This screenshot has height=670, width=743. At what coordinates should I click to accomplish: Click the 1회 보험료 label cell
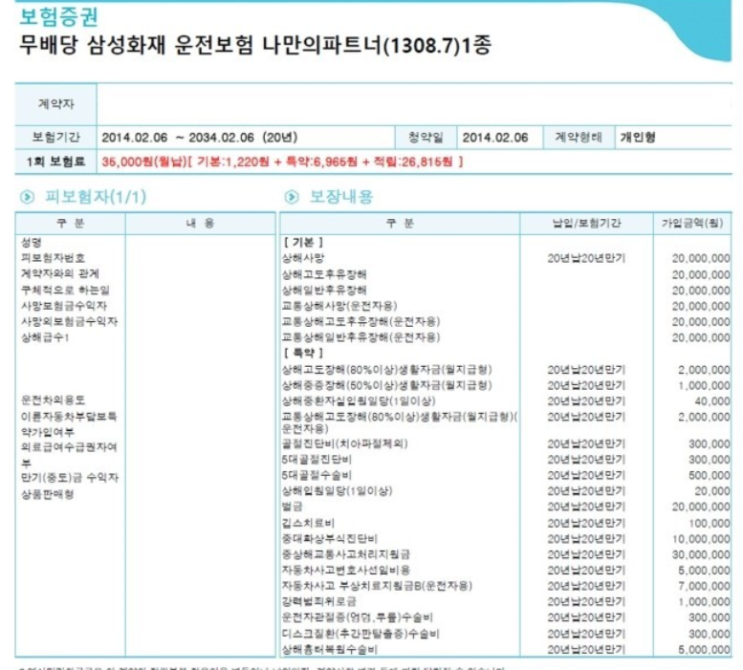(x=56, y=162)
